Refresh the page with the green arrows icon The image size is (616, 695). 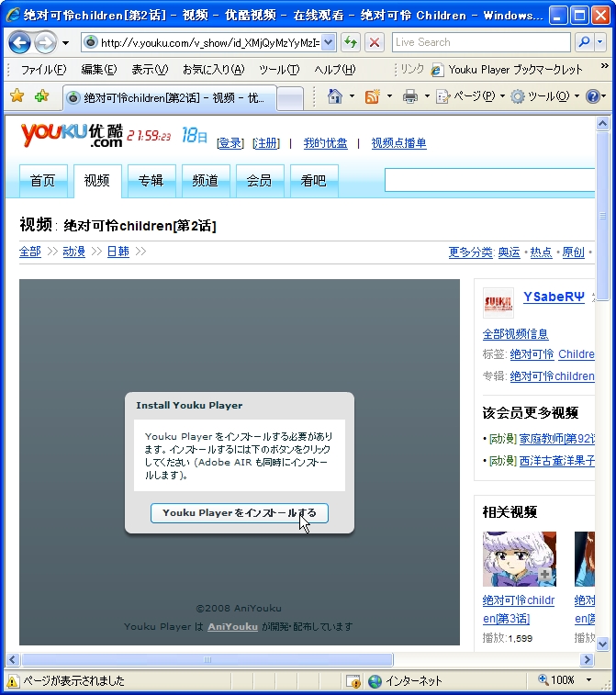click(x=351, y=42)
